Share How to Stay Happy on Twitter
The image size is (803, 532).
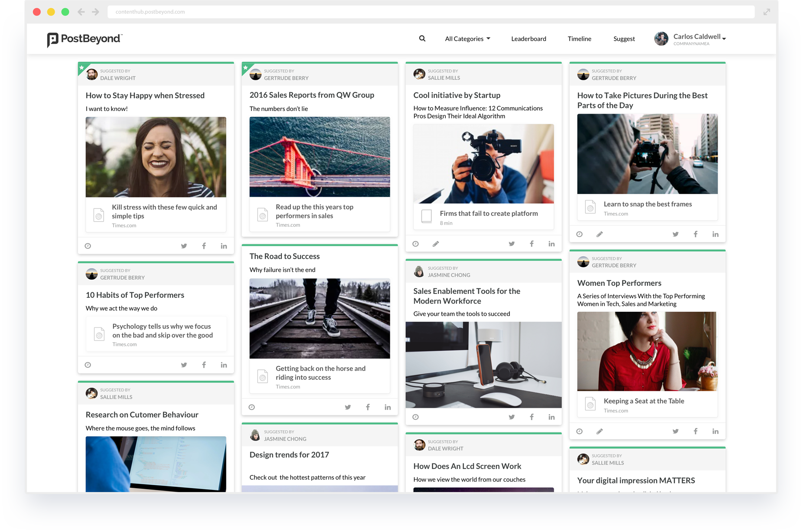(x=184, y=246)
